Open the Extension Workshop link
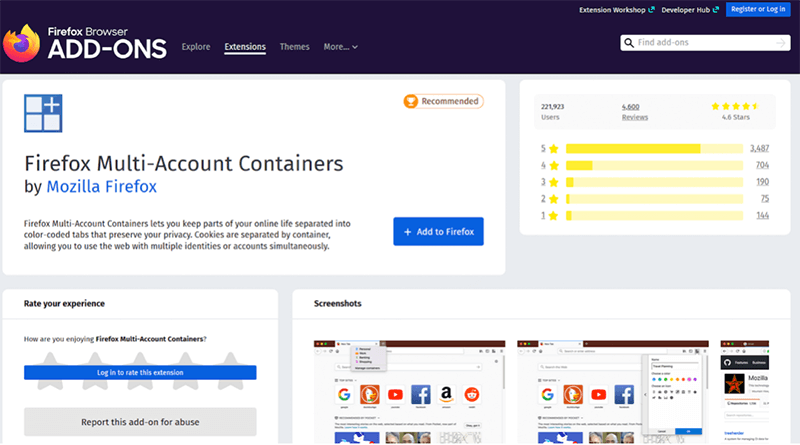 pos(616,10)
